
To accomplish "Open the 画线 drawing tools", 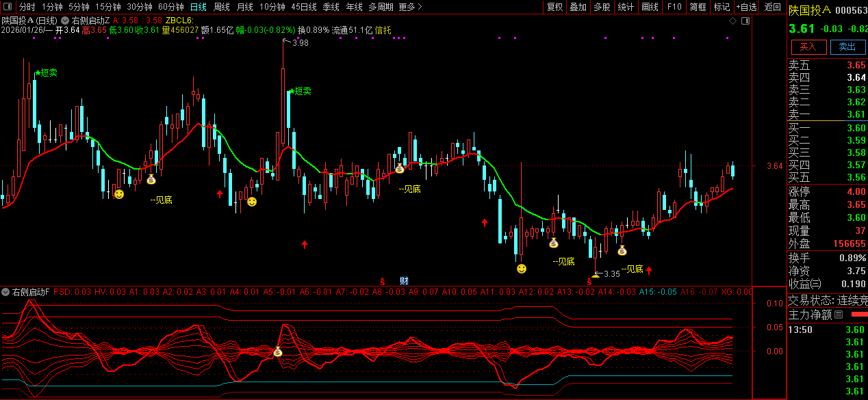I will (x=650, y=7).
